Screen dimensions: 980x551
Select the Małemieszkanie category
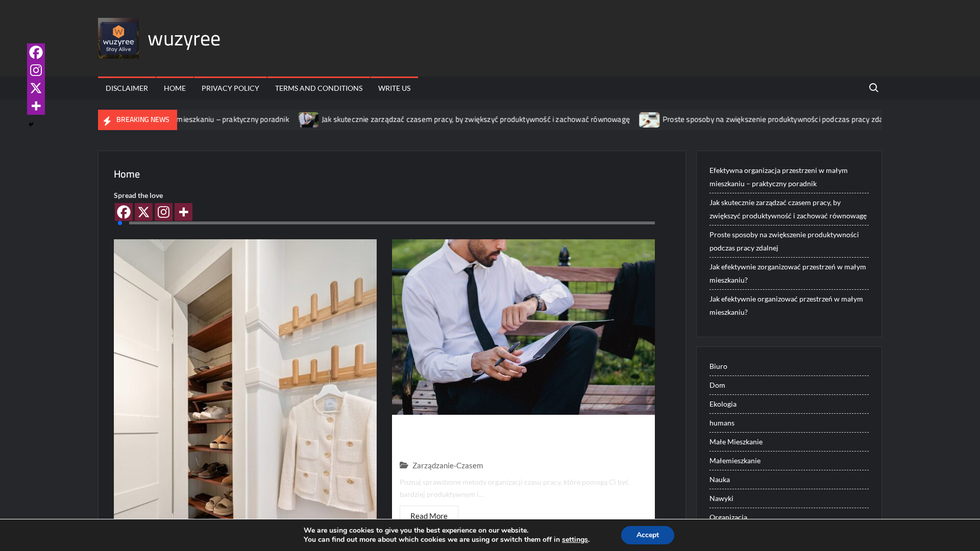click(x=735, y=461)
